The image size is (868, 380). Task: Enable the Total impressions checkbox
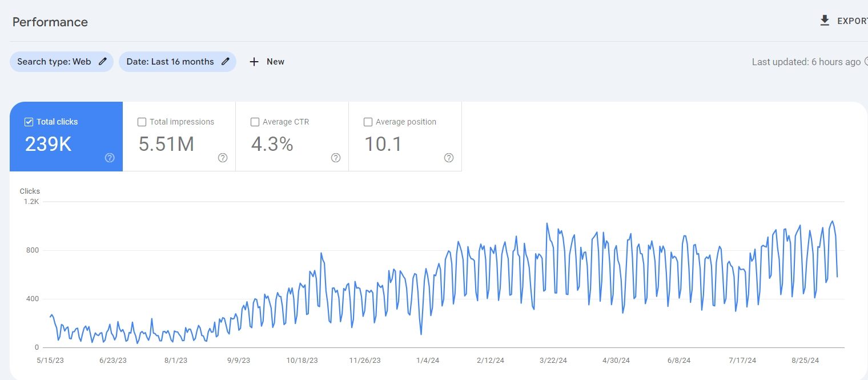tap(142, 122)
